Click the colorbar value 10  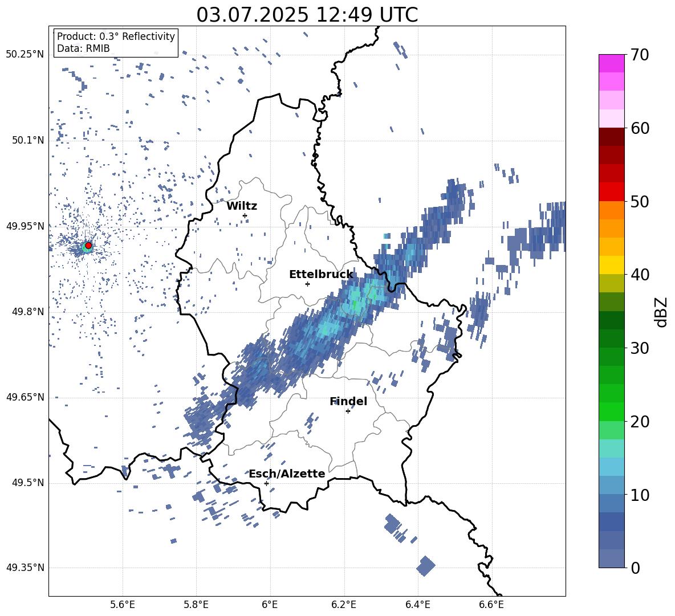640,495
